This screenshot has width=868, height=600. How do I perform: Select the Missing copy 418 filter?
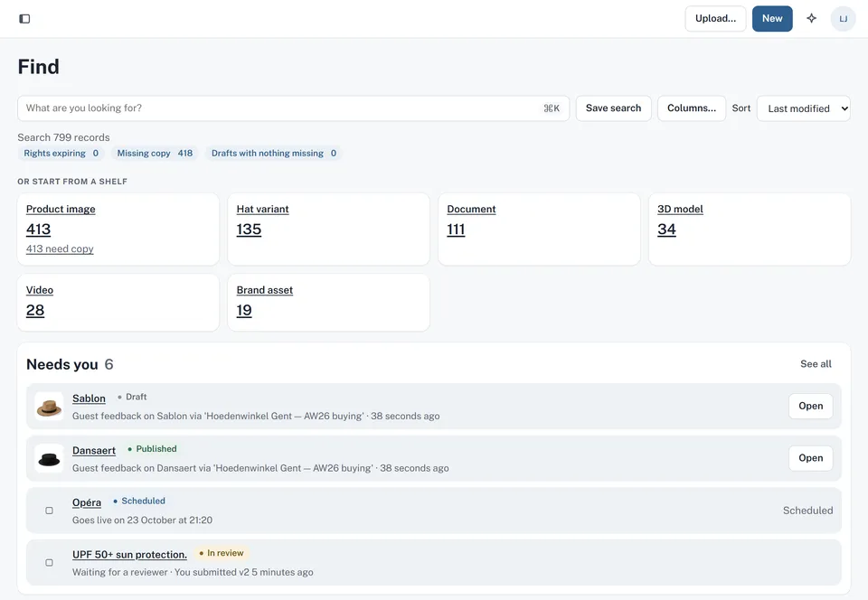(155, 154)
